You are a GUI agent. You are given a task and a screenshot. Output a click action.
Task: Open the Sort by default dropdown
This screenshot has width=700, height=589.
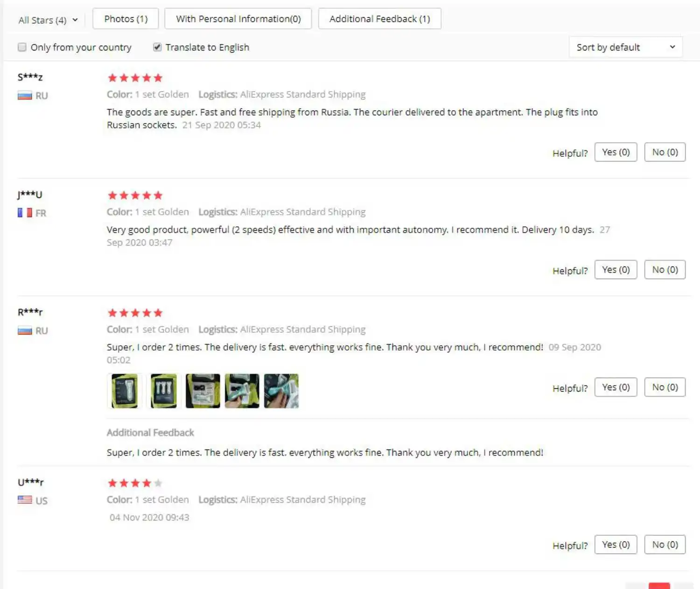pyautogui.click(x=625, y=47)
